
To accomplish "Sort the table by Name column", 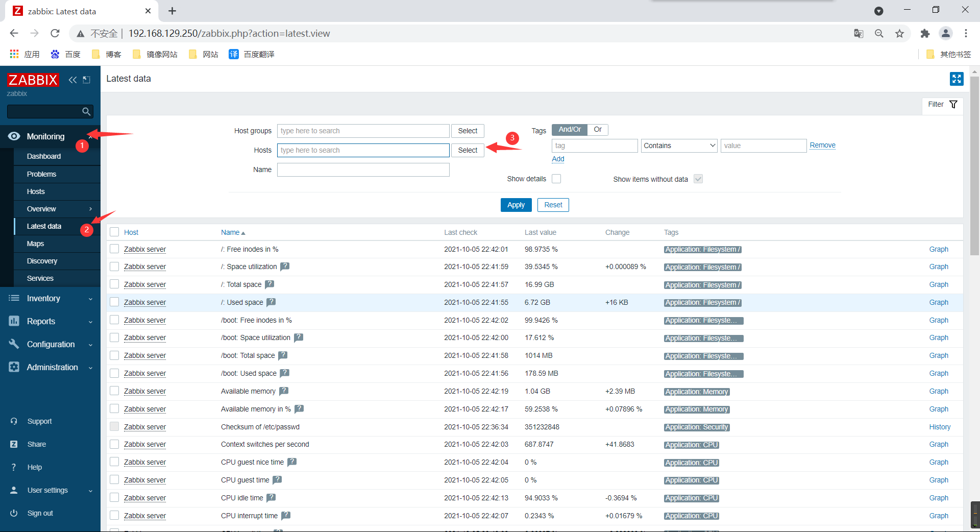I will tap(233, 232).
